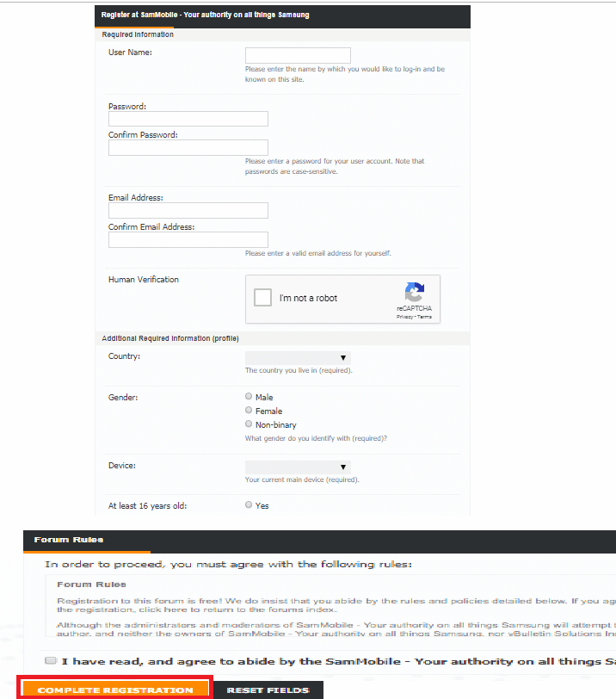Click 'Please enter a valid email address' hint
This screenshot has height=699, width=616.
[318, 253]
